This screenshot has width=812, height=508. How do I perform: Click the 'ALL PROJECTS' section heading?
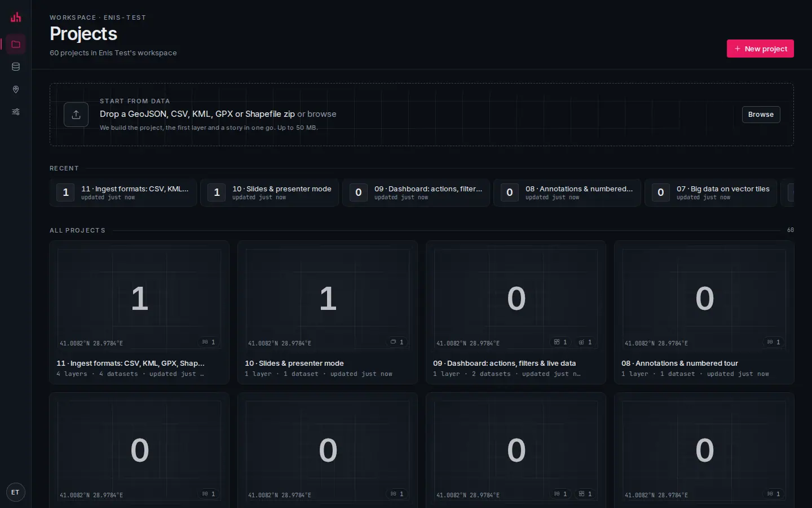coord(77,230)
